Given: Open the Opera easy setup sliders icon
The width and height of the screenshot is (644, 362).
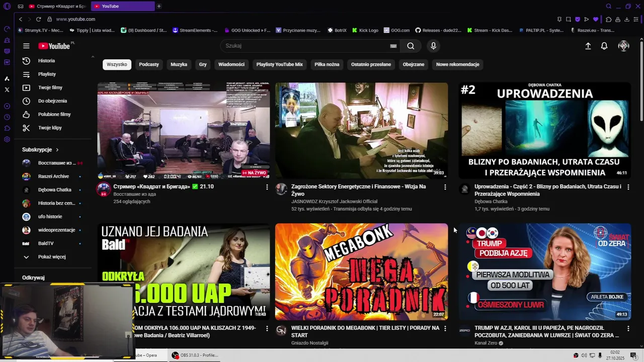Looking at the screenshot, I should coord(636,19).
